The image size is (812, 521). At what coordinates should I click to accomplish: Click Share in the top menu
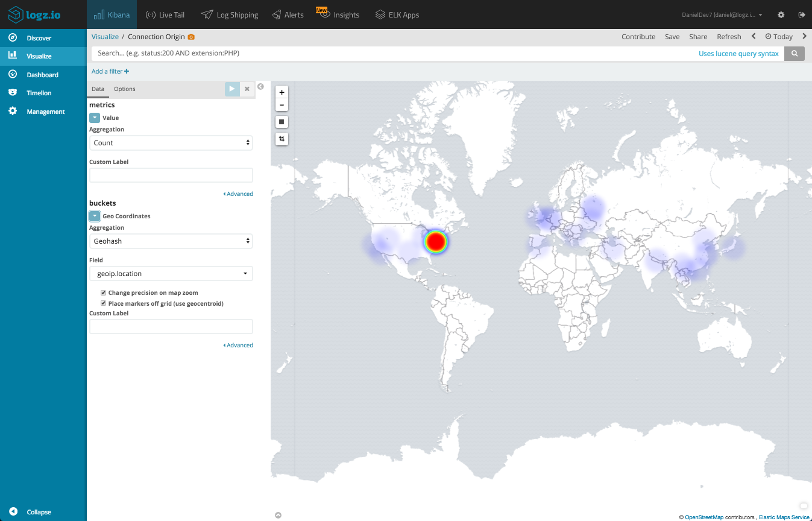pos(698,37)
